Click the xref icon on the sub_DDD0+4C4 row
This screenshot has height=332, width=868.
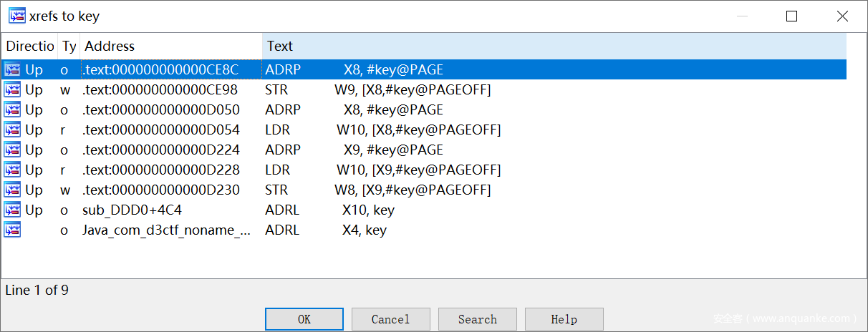click(x=12, y=210)
